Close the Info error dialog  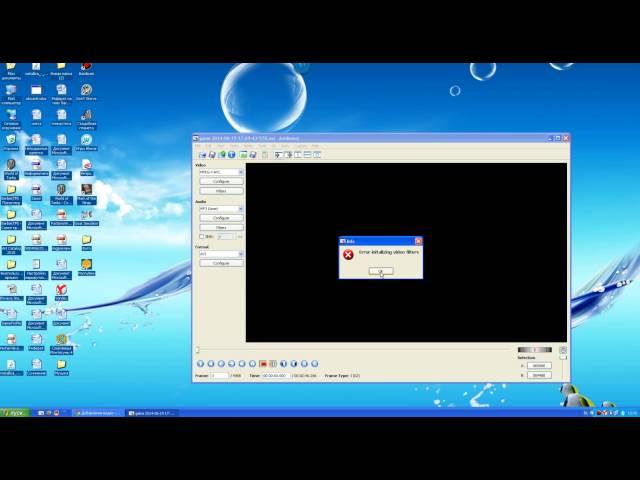418,241
